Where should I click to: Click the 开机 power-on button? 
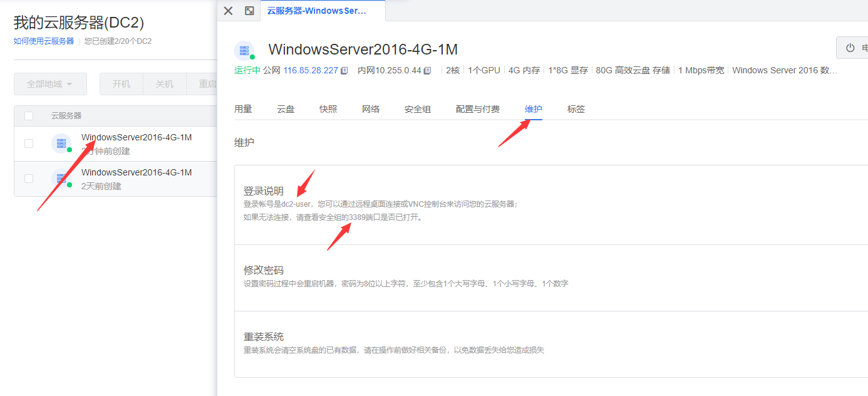coord(121,84)
